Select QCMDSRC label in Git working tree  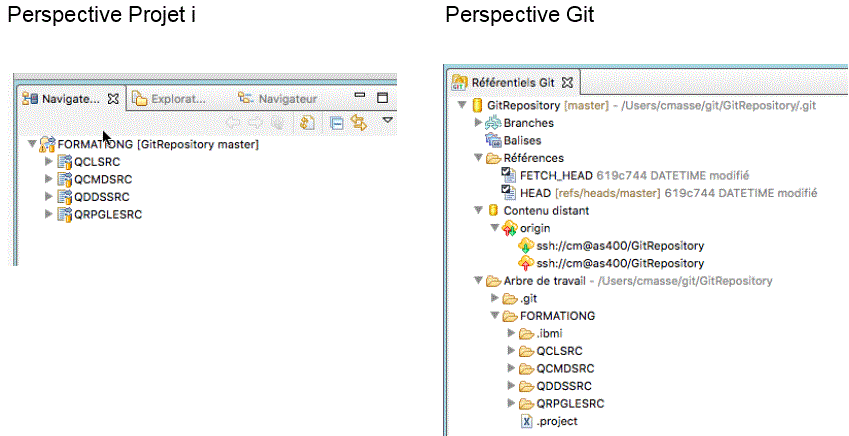565,369
